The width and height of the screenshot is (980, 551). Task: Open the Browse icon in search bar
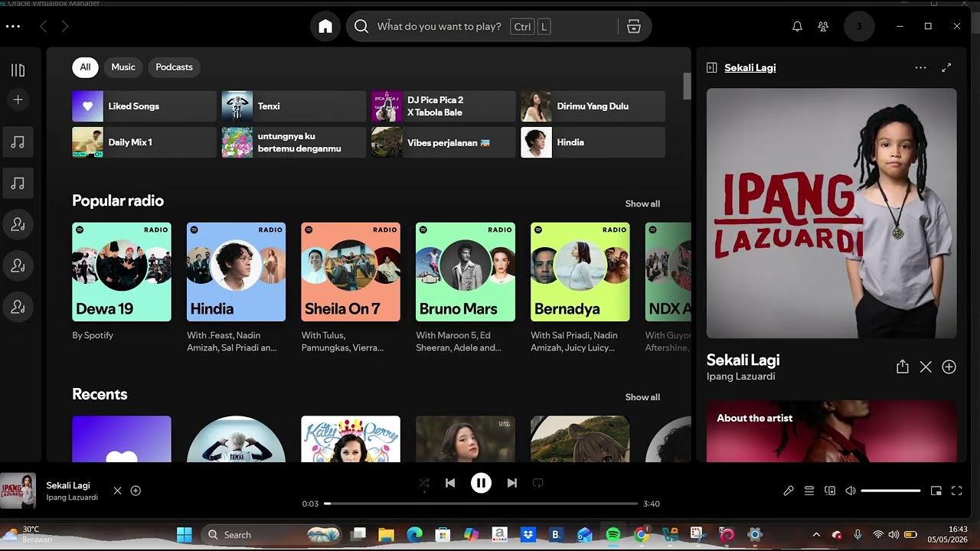(x=634, y=27)
